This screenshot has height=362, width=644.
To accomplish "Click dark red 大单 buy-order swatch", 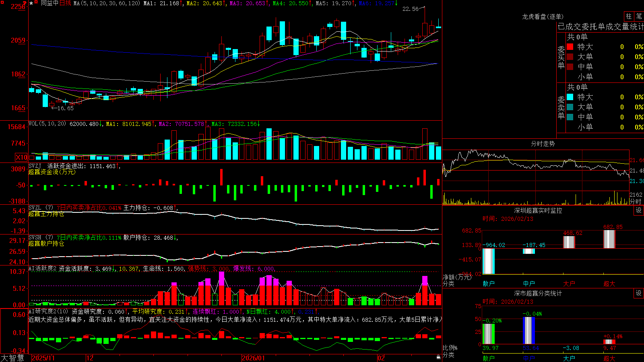I will 570,57.
